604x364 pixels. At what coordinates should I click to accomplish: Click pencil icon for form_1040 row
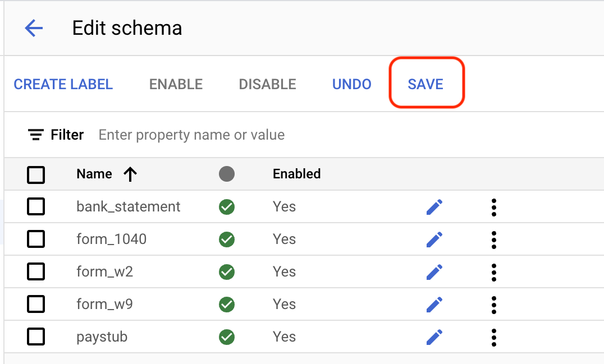(434, 239)
